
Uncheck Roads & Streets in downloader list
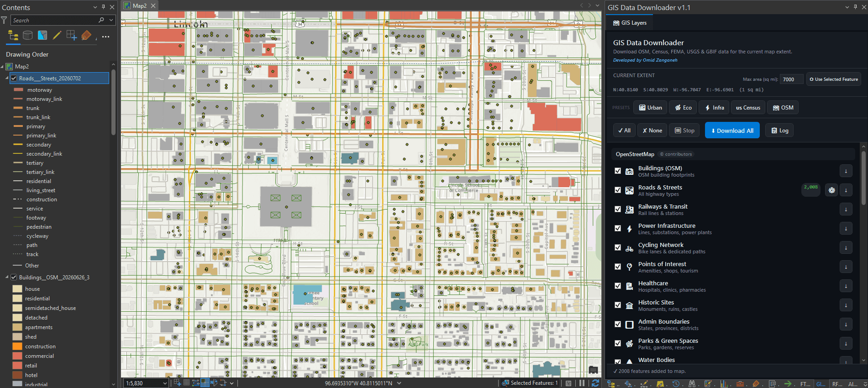click(x=618, y=190)
